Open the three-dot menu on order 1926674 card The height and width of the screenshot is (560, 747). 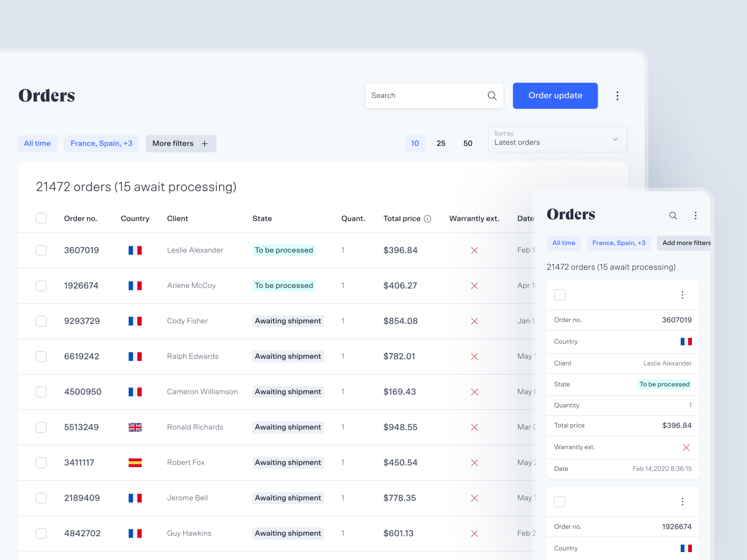pyautogui.click(x=682, y=502)
